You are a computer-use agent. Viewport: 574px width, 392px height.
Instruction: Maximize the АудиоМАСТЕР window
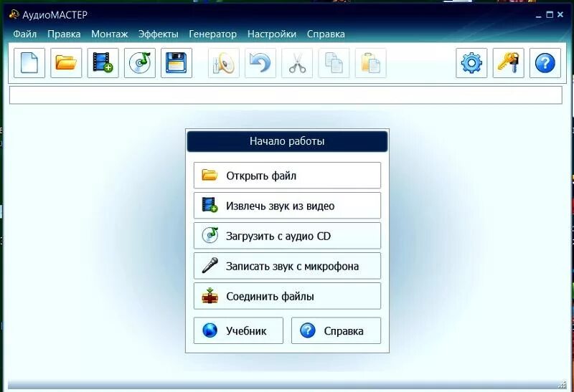click(x=550, y=14)
